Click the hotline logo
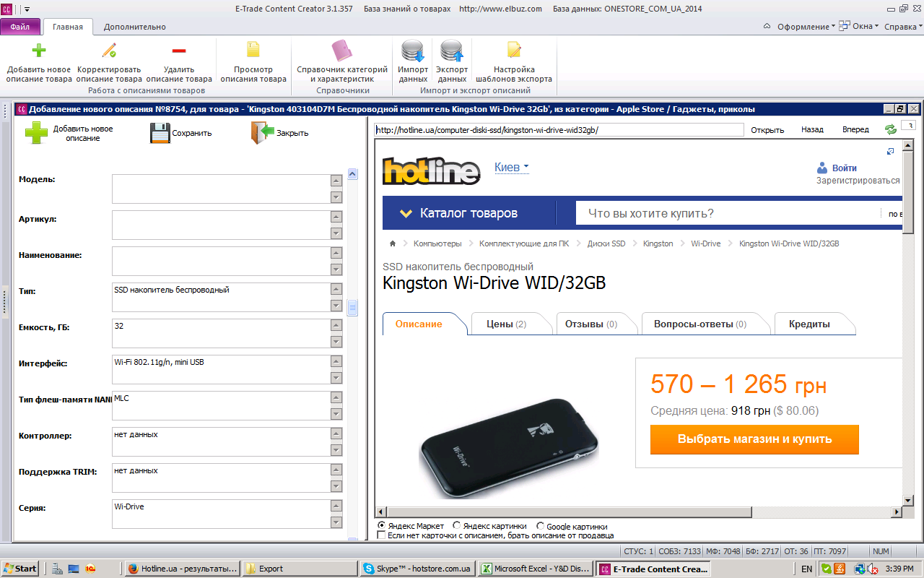The width and height of the screenshot is (924, 578). [x=431, y=171]
